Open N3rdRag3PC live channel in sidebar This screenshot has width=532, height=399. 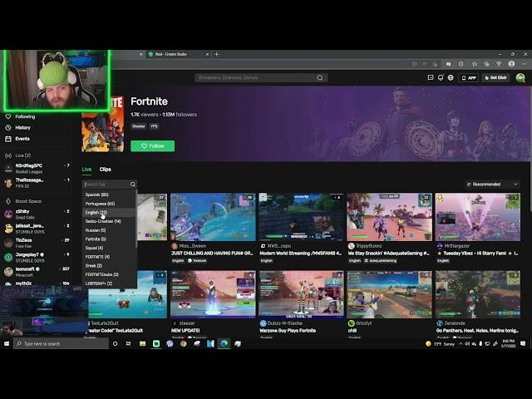[x=37, y=168]
